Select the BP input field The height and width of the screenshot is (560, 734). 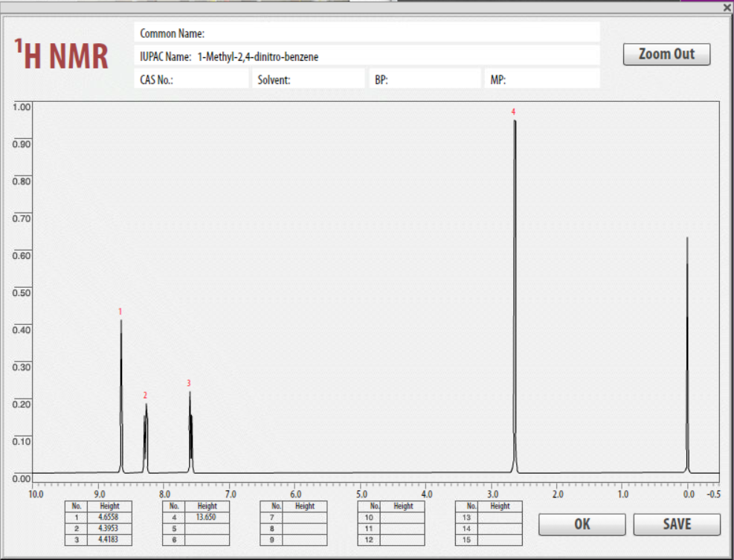[x=425, y=77]
